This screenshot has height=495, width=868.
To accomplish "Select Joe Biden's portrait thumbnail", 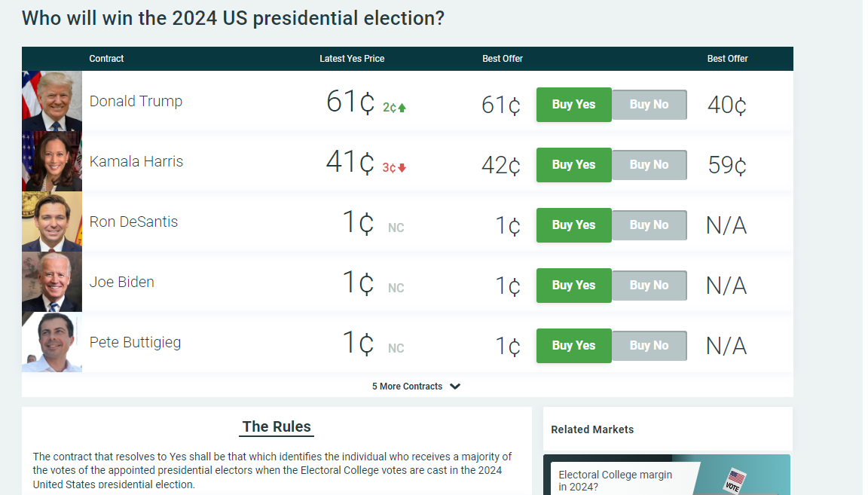I will tap(52, 282).
